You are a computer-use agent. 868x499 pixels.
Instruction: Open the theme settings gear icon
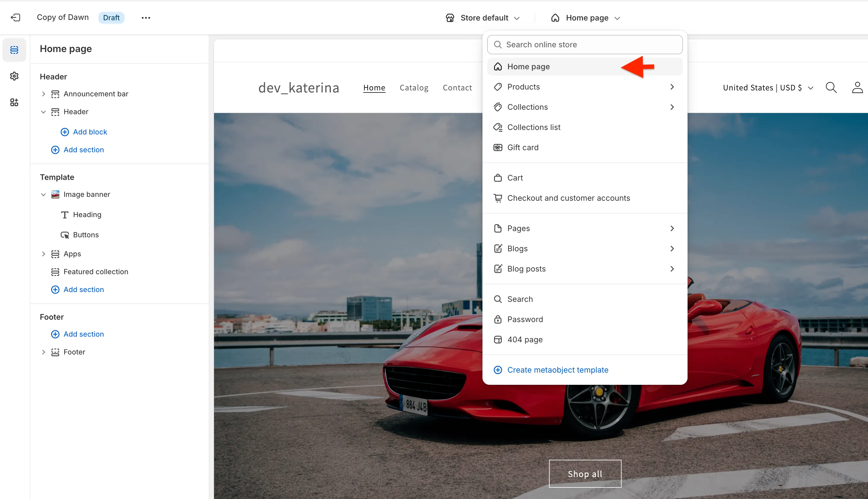click(x=14, y=76)
